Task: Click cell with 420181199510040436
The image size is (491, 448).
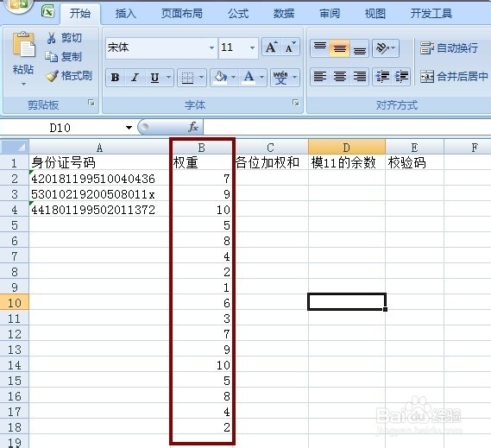Action: [99, 179]
